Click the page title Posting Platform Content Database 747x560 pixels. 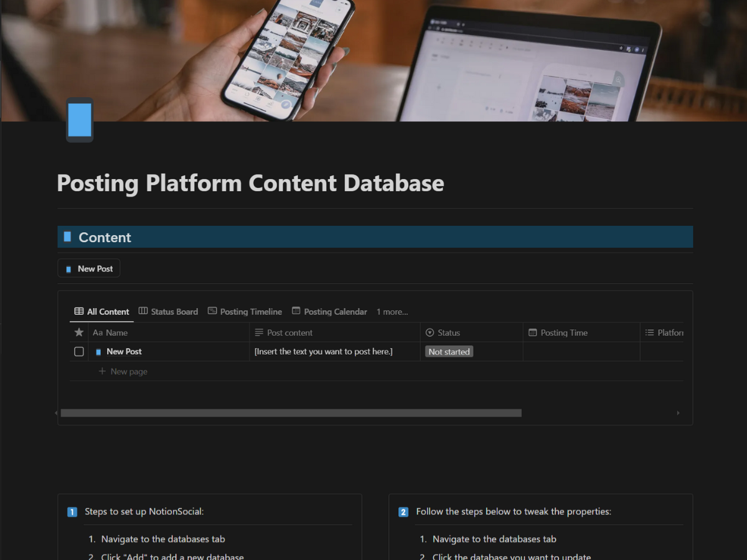pyautogui.click(x=250, y=183)
